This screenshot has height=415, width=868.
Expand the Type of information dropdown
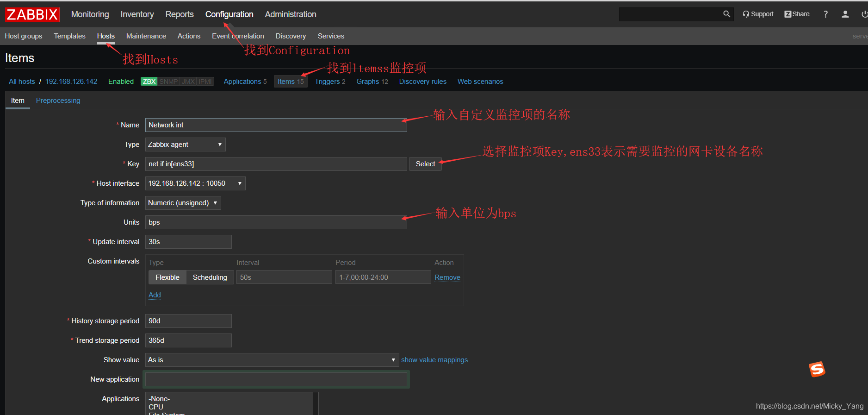[183, 203]
